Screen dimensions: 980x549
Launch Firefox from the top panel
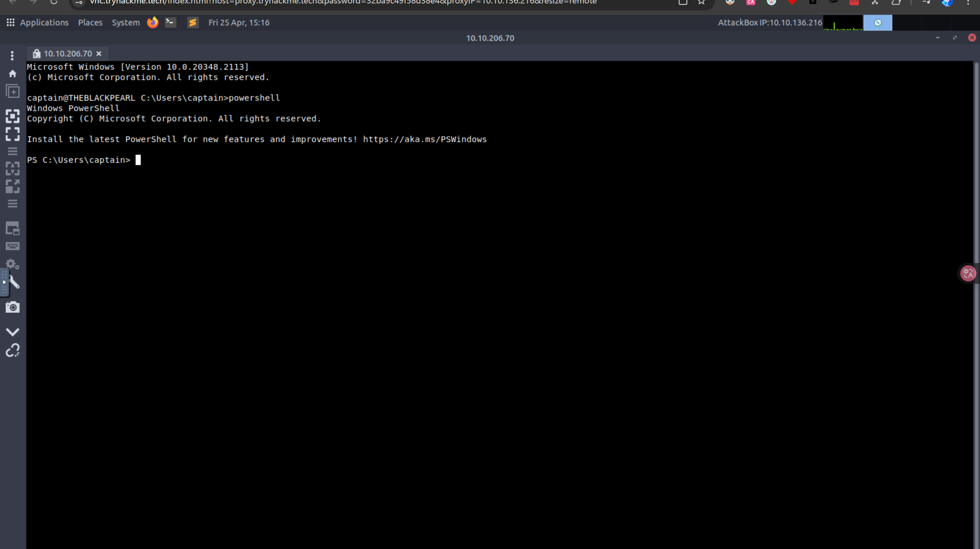[x=152, y=23]
